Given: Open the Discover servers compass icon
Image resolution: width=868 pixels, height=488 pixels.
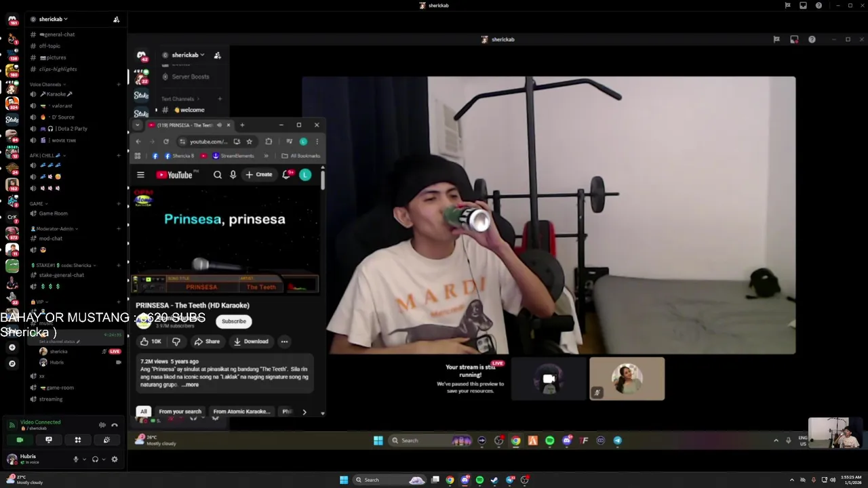Looking at the screenshot, I should click(12, 363).
